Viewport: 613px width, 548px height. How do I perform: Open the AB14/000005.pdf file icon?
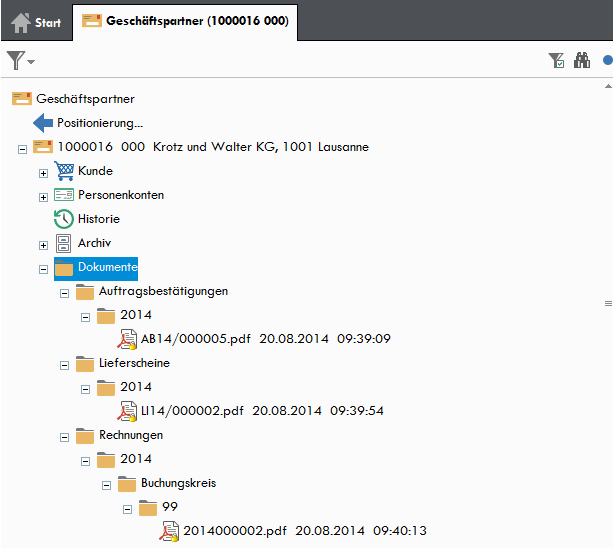[127, 339]
